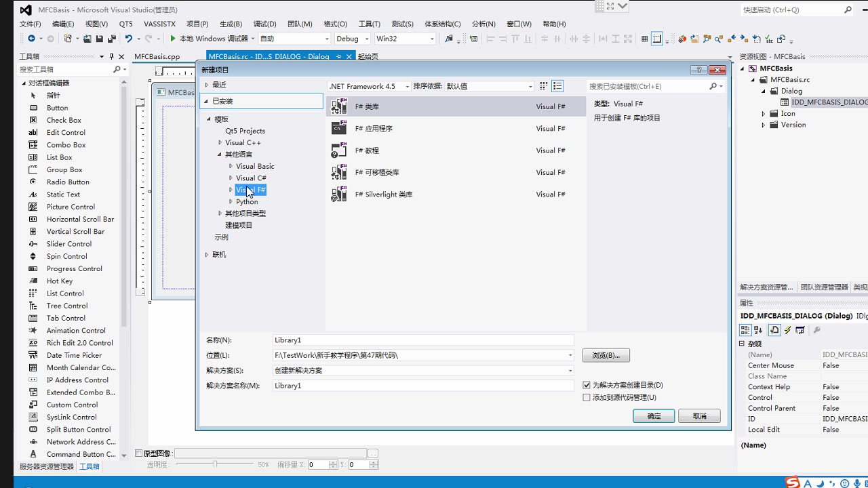Click the Tree Control icon in toolbox
Viewport: 868px width, 488px height.
[x=33, y=306]
